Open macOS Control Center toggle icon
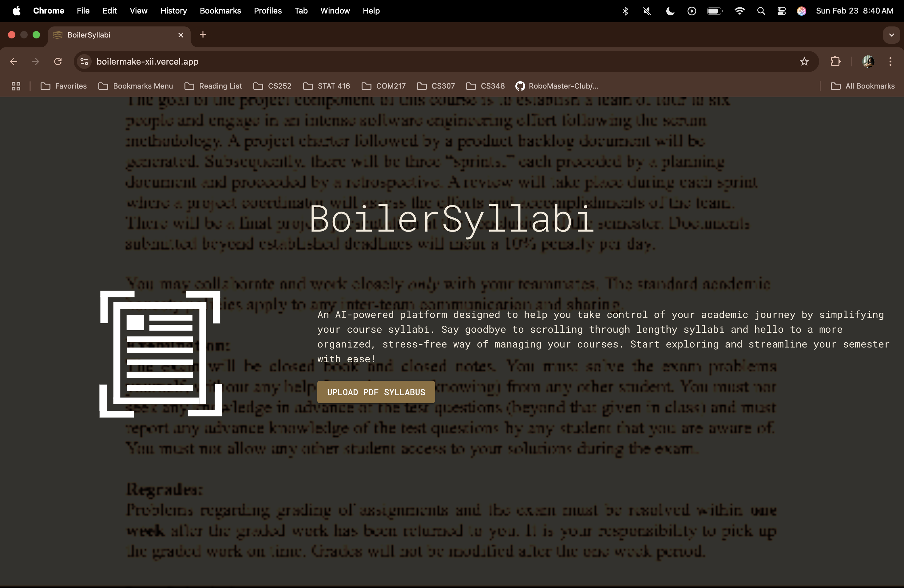Viewport: 904px width, 588px height. click(x=781, y=11)
